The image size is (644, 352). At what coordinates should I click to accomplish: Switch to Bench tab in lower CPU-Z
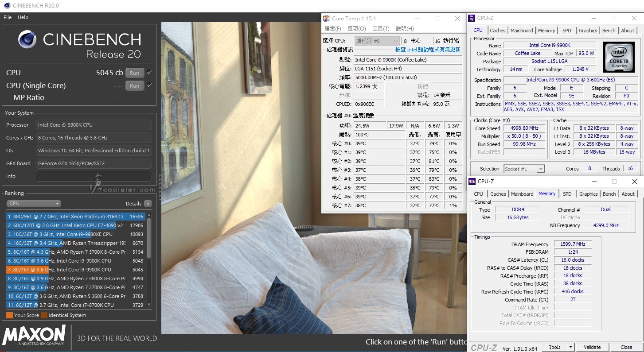coord(609,194)
